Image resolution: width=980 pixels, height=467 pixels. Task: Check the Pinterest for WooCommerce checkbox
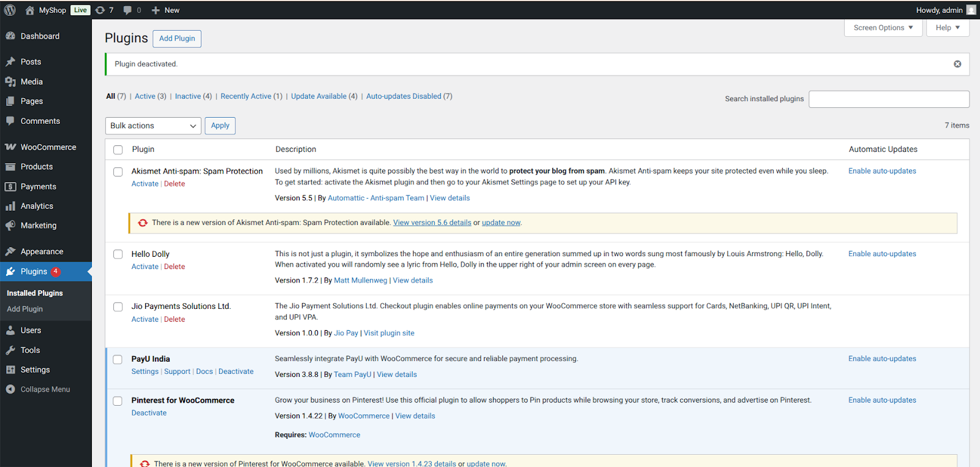point(118,401)
